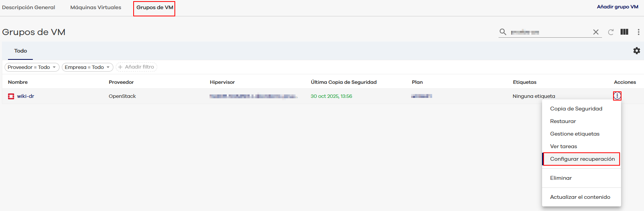Click inside the search input field
Viewport: 644px width, 211px height.
coord(550,32)
